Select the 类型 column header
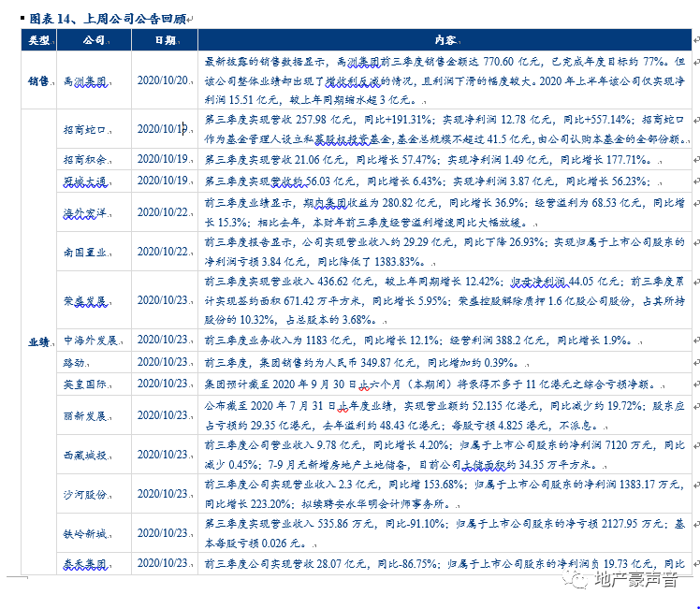700x609 pixels. coord(39,40)
